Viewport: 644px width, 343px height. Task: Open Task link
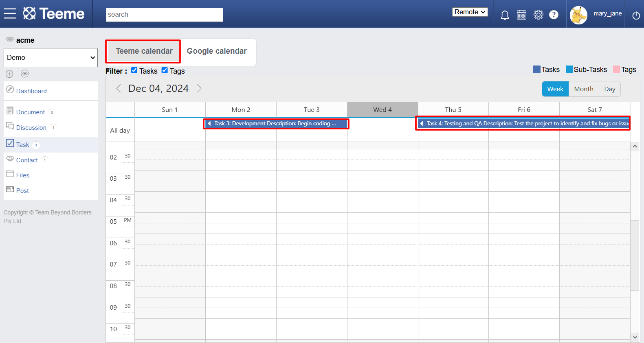point(23,145)
